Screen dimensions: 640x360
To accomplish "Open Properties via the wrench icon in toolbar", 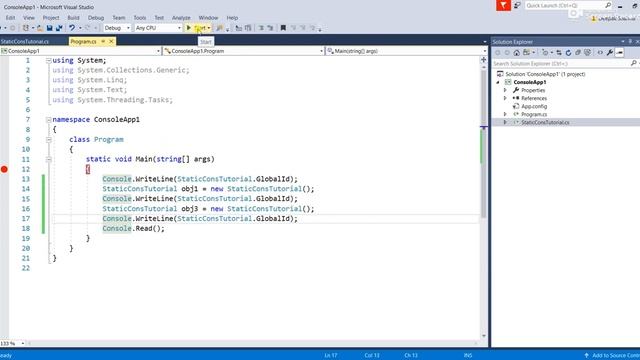I will point(610,53).
